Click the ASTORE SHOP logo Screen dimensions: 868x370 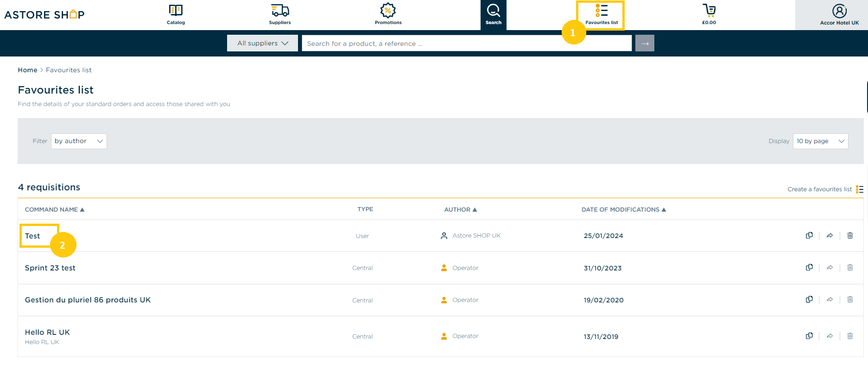44,15
